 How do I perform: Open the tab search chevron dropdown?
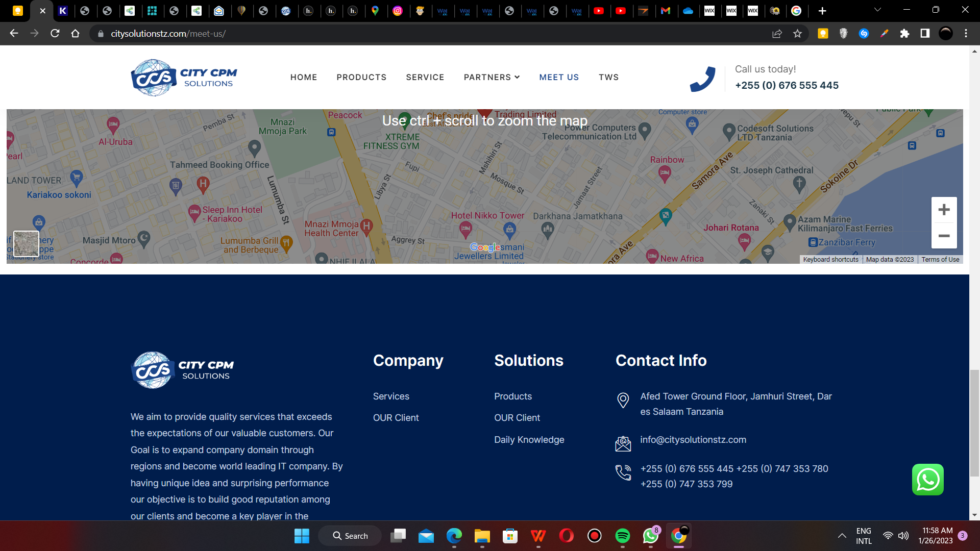[877, 10]
